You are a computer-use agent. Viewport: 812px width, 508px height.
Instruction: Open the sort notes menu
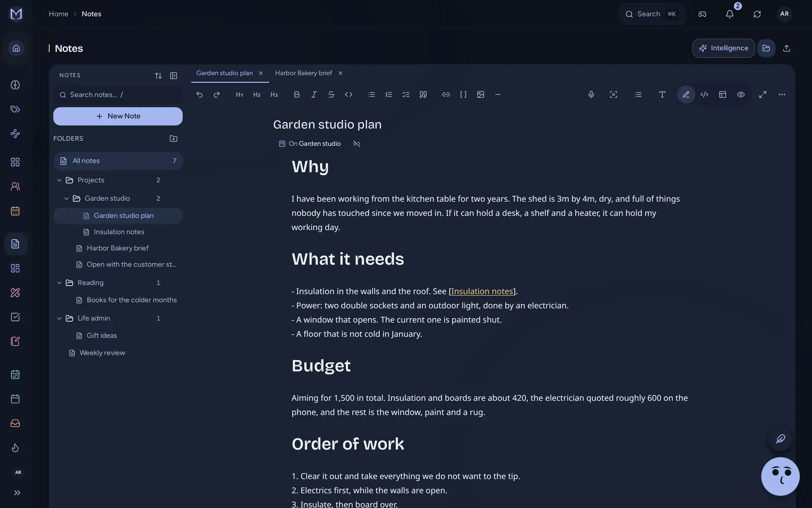tap(158, 76)
